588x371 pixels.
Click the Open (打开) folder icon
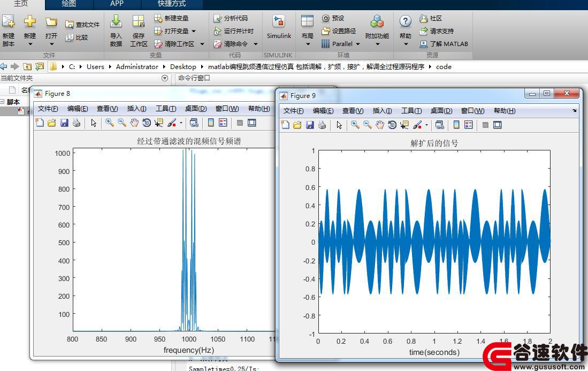(x=51, y=22)
